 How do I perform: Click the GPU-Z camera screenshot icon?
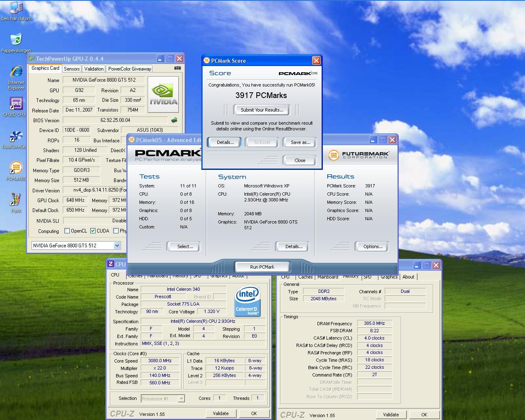click(177, 68)
